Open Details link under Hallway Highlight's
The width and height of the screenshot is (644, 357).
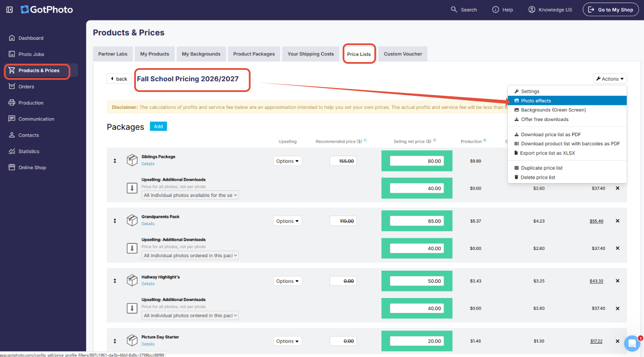click(x=148, y=284)
